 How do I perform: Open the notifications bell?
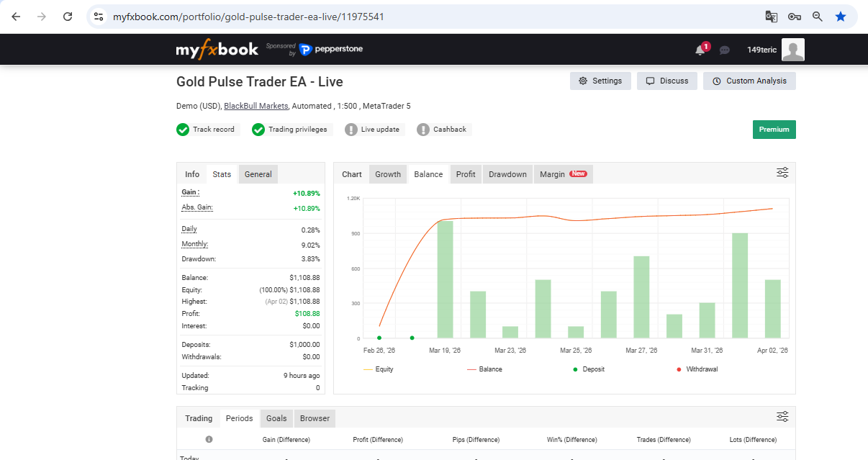point(700,50)
